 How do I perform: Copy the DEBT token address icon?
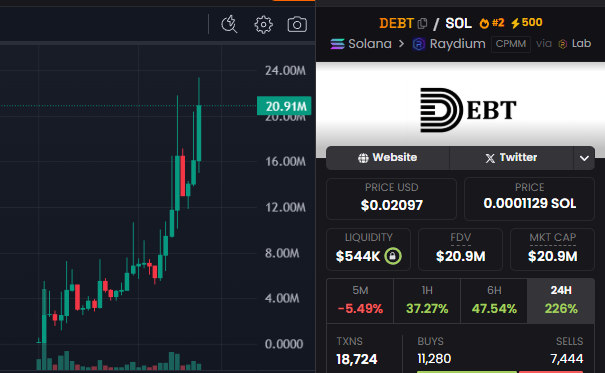(422, 24)
